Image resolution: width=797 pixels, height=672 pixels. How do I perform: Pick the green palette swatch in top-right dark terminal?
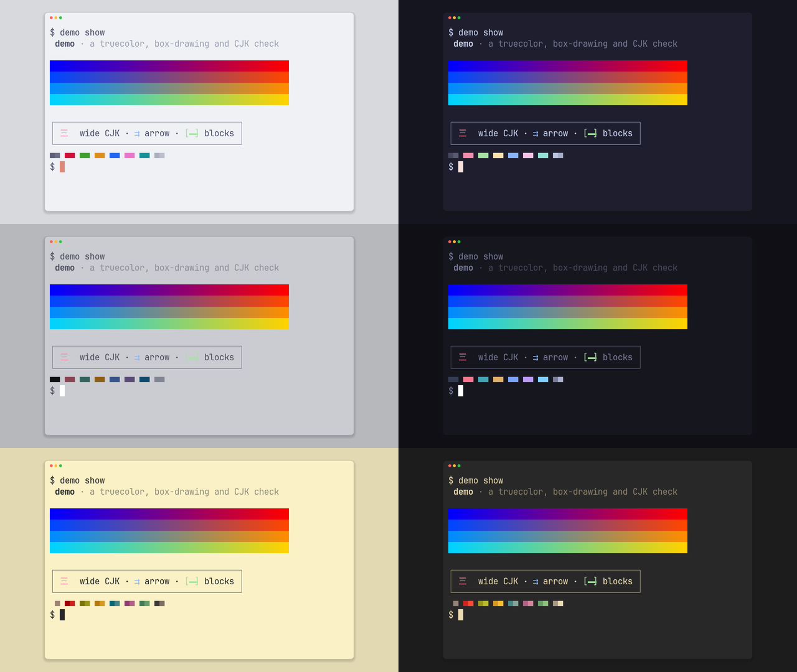click(483, 156)
